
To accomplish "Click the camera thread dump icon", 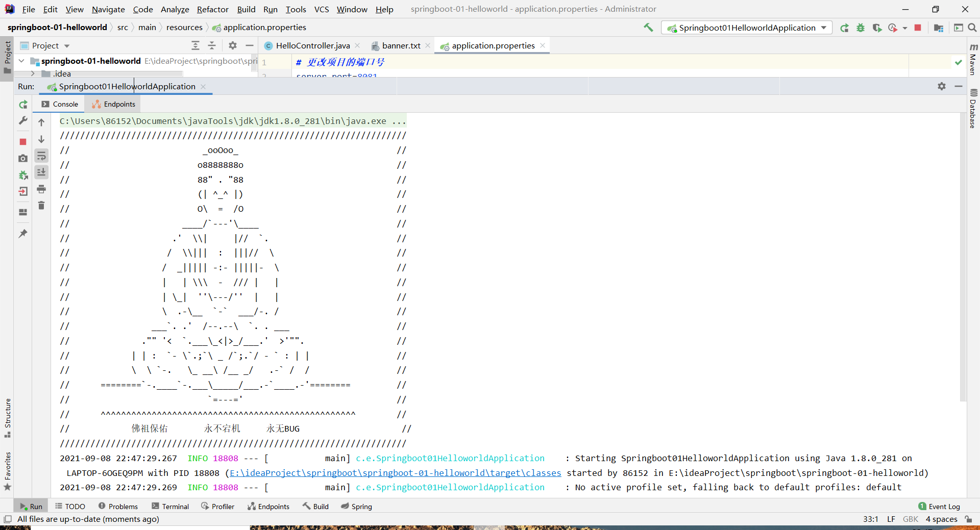I will coord(23,159).
